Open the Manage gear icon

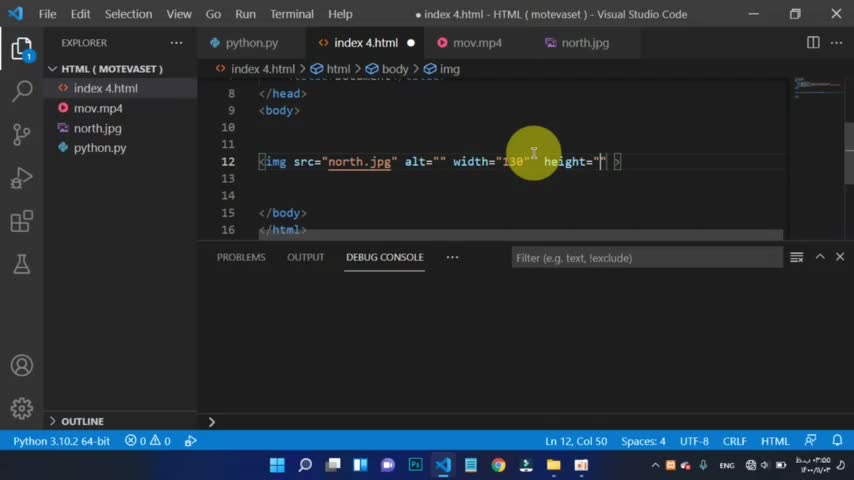coord(21,408)
